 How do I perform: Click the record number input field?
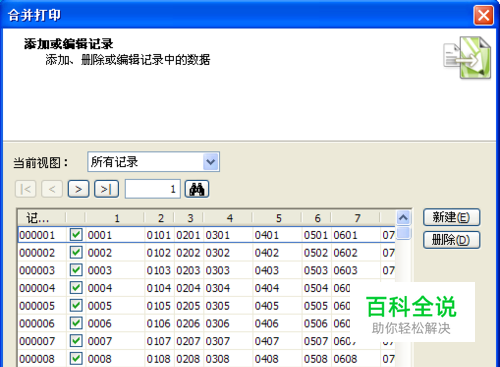(x=153, y=189)
